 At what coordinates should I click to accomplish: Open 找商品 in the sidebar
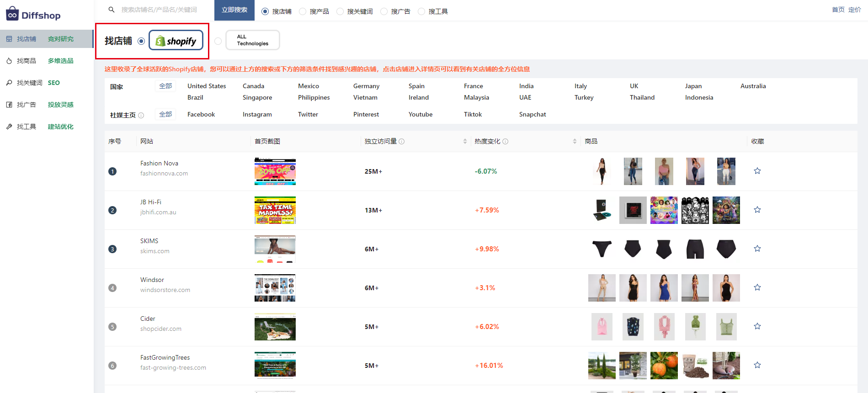point(27,61)
